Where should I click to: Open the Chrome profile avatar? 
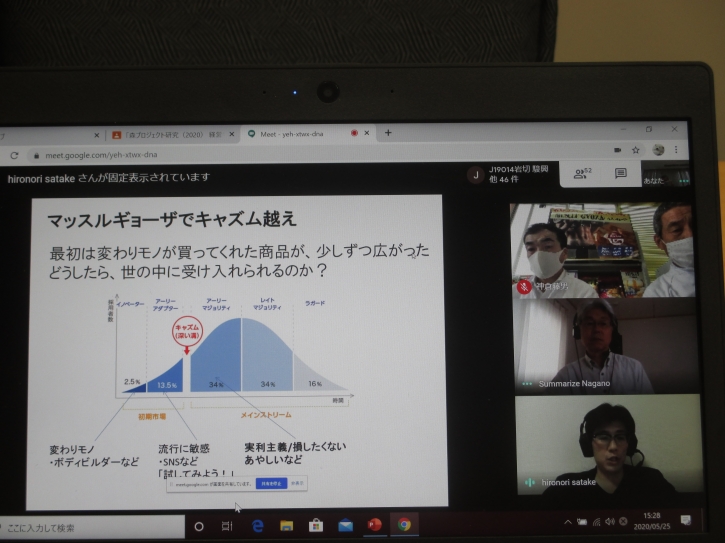[x=658, y=150]
